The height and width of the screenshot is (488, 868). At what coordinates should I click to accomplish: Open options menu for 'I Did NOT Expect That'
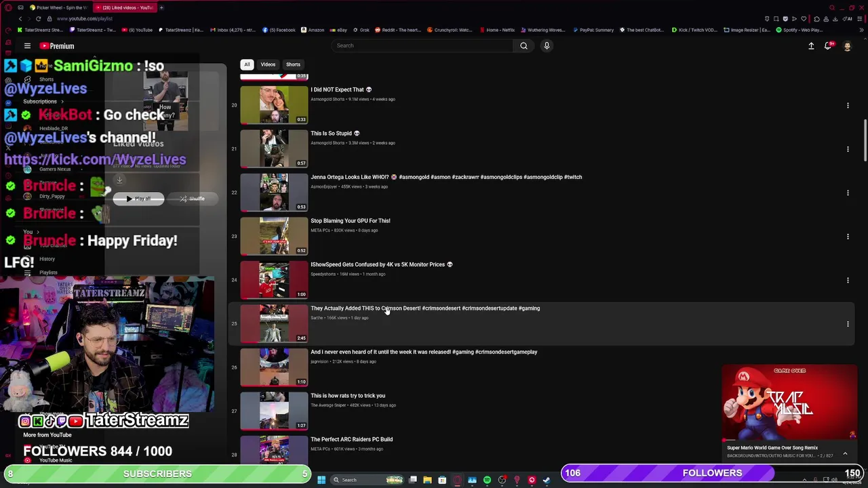[x=848, y=105]
